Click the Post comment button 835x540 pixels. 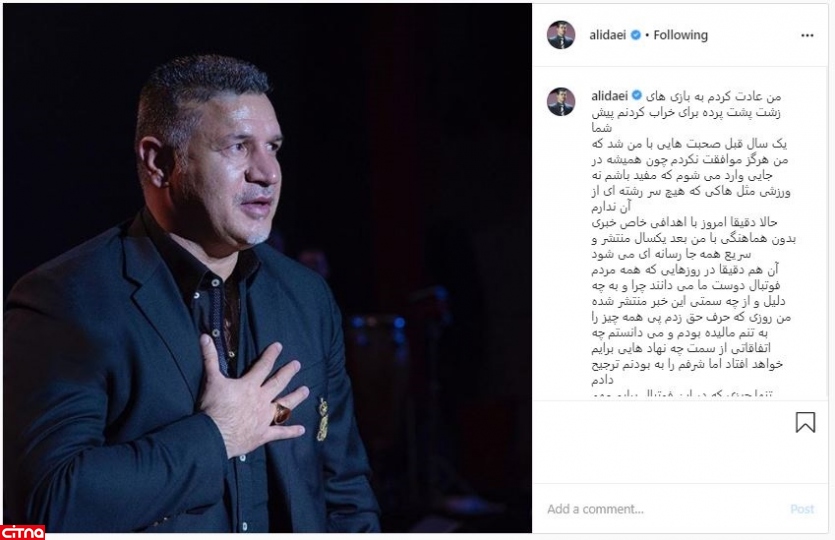802,509
